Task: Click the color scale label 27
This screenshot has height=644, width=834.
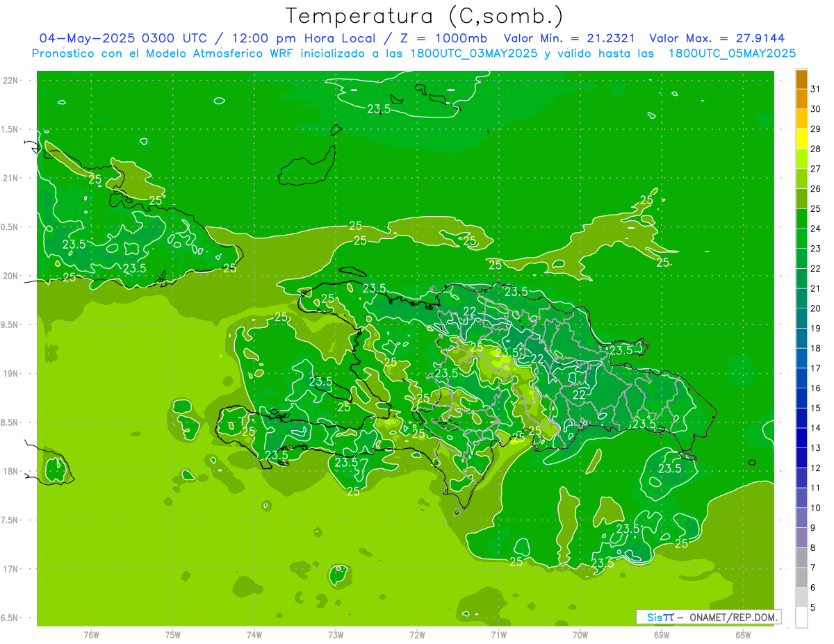Action: 815,169
